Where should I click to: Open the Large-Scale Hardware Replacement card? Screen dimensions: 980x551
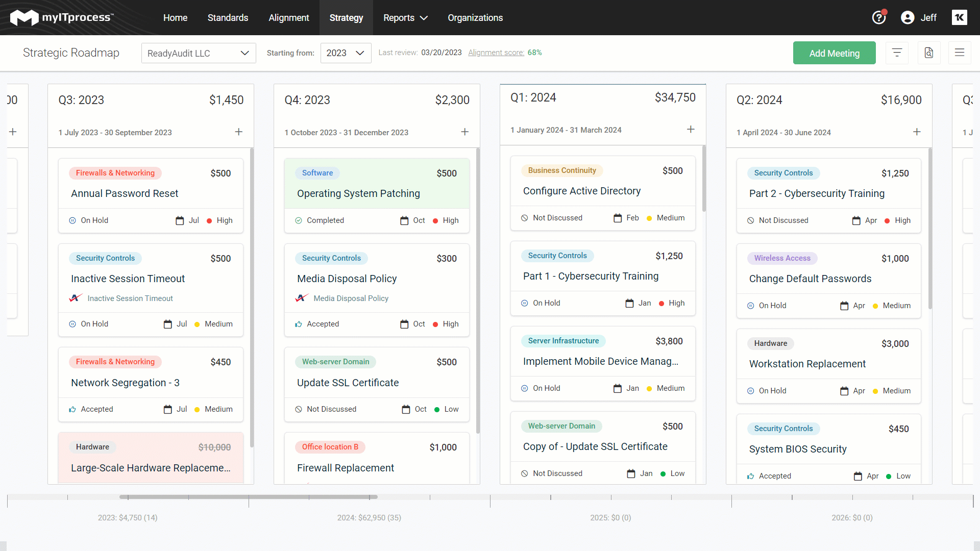(151, 468)
